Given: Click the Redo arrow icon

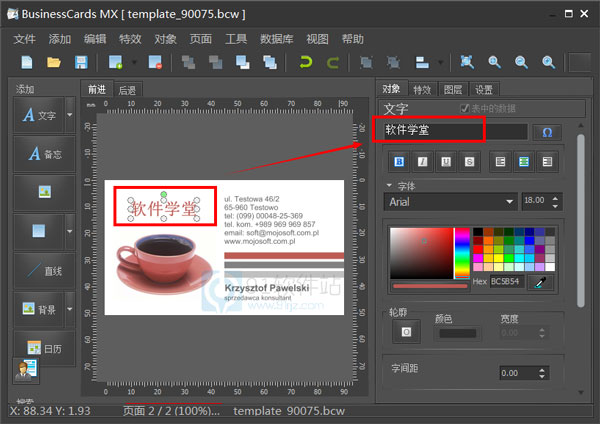Looking at the screenshot, I should (332, 62).
